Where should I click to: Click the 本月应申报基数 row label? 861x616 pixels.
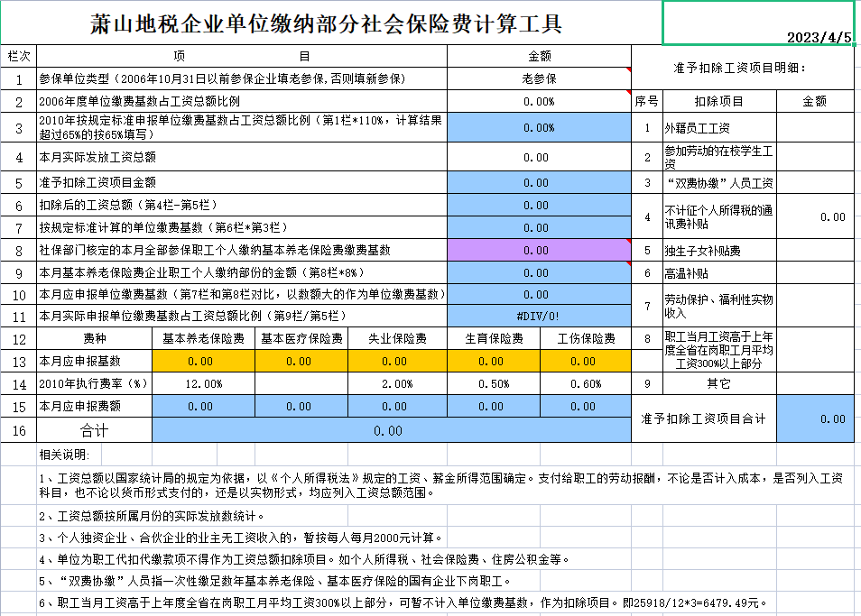click(x=95, y=362)
